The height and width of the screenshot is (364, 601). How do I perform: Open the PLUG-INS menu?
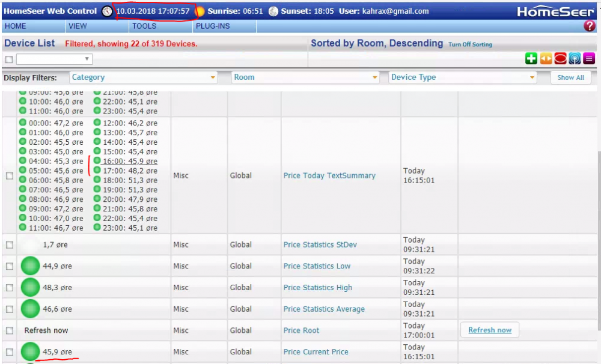click(210, 26)
